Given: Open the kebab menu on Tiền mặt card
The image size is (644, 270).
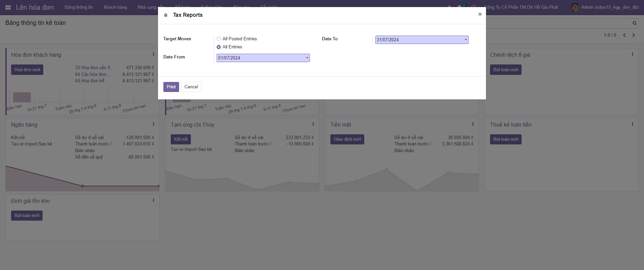Looking at the screenshot, I should point(473,124).
